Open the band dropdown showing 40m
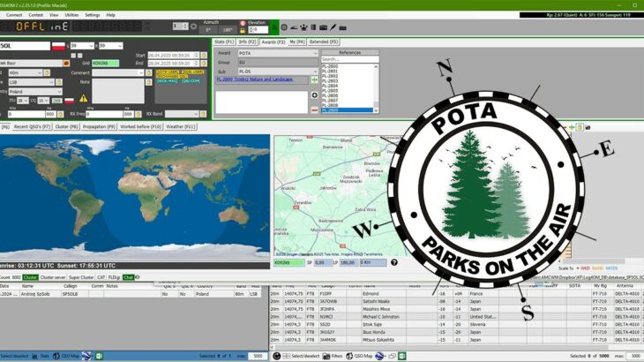The width and height of the screenshot is (644, 362). (25, 72)
